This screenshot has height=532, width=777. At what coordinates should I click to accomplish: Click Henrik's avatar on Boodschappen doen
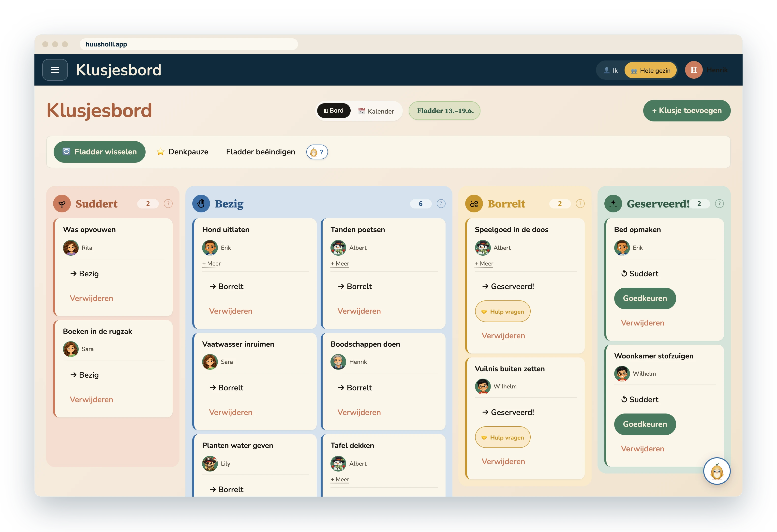[338, 362]
